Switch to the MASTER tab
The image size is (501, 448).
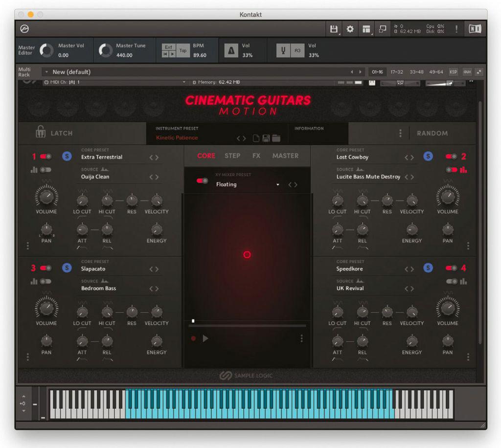(x=285, y=156)
